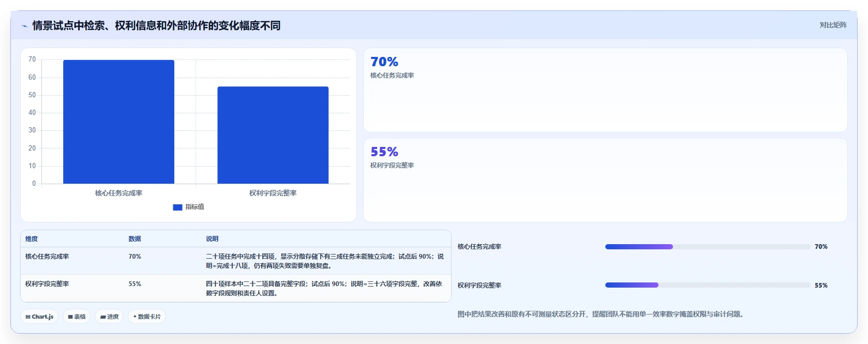868x344 pixels.
Task: Click the 70% metric card value
Action: click(x=384, y=62)
